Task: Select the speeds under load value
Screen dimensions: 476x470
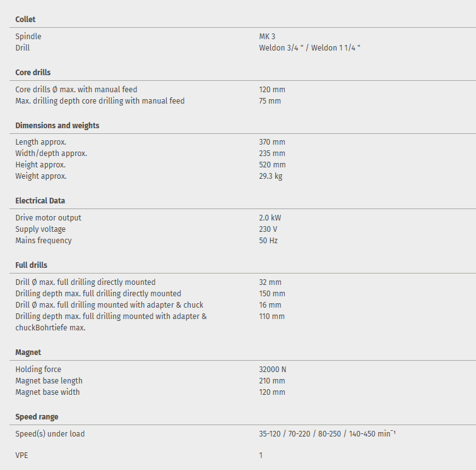Action: (x=327, y=434)
